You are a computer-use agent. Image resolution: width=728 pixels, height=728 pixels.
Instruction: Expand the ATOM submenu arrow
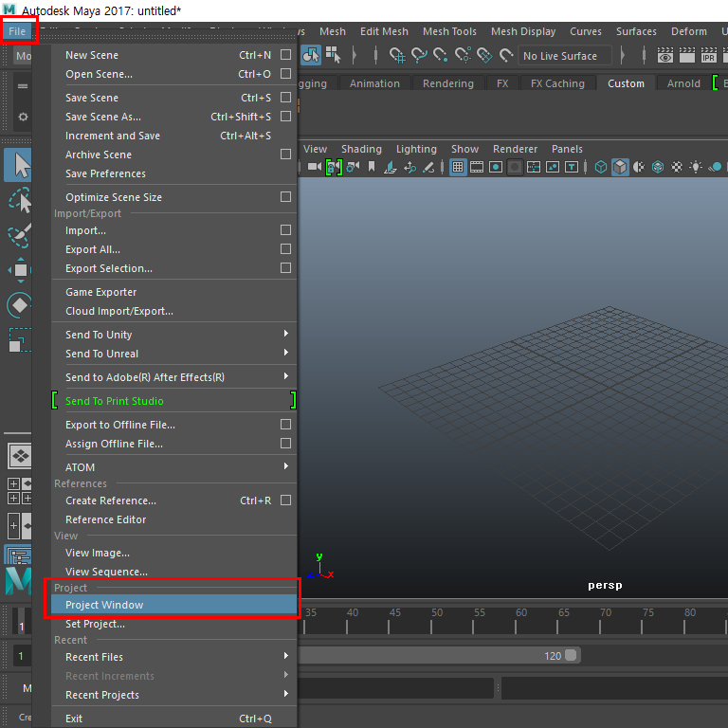286,466
